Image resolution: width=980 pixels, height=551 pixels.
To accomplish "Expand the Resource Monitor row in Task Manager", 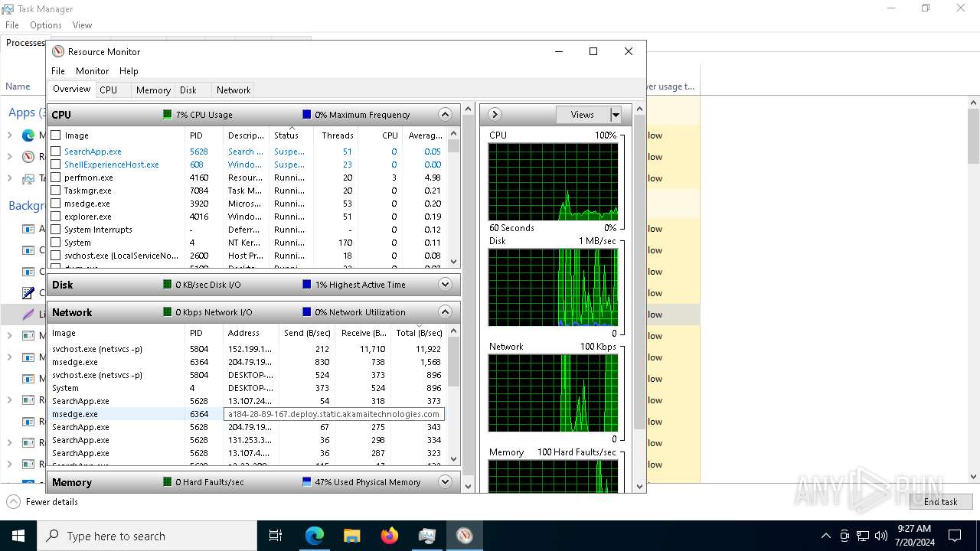I will point(9,157).
